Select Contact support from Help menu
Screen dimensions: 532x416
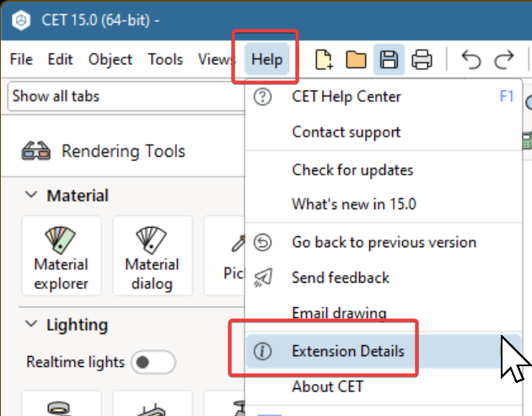384,132
